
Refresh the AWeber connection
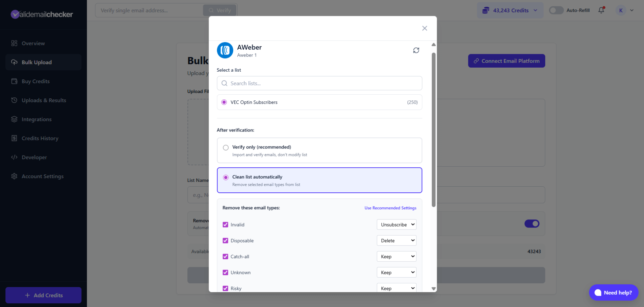(416, 50)
